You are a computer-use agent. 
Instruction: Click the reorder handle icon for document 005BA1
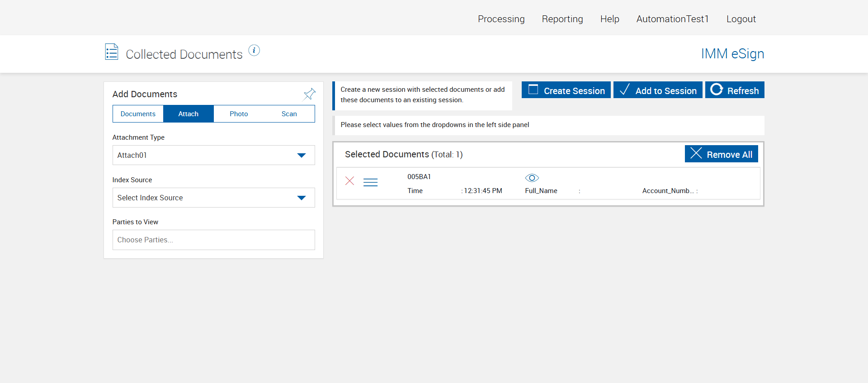tap(370, 182)
